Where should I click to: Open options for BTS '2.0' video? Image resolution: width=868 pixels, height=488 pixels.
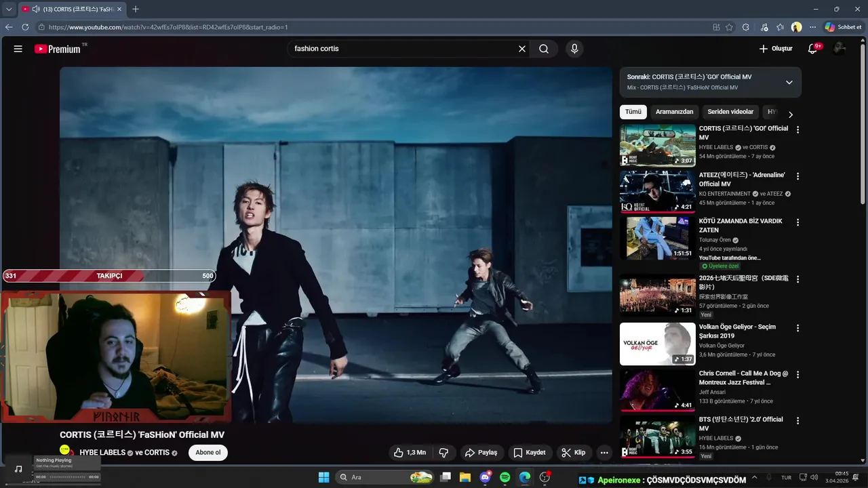[797, 421]
